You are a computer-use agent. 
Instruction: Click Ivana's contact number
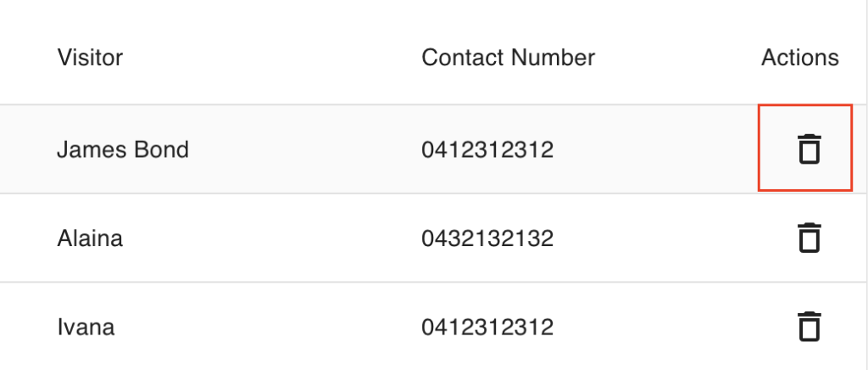487,327
